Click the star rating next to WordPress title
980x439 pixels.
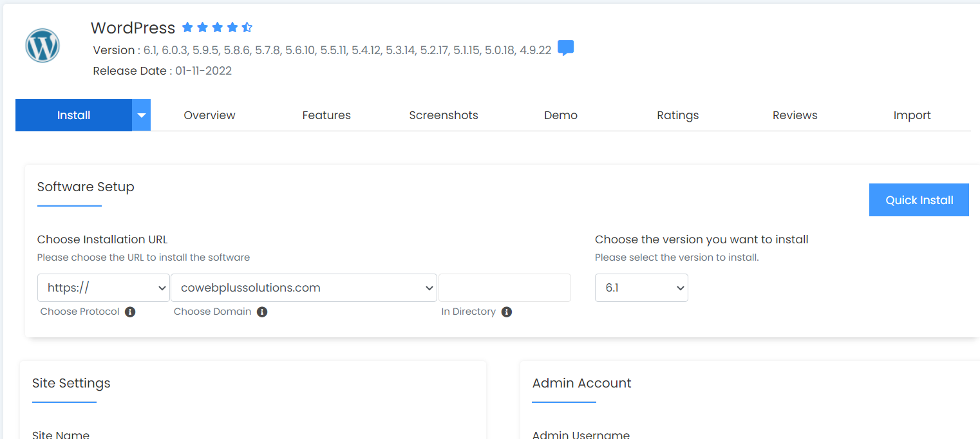[x=217, y=28]
